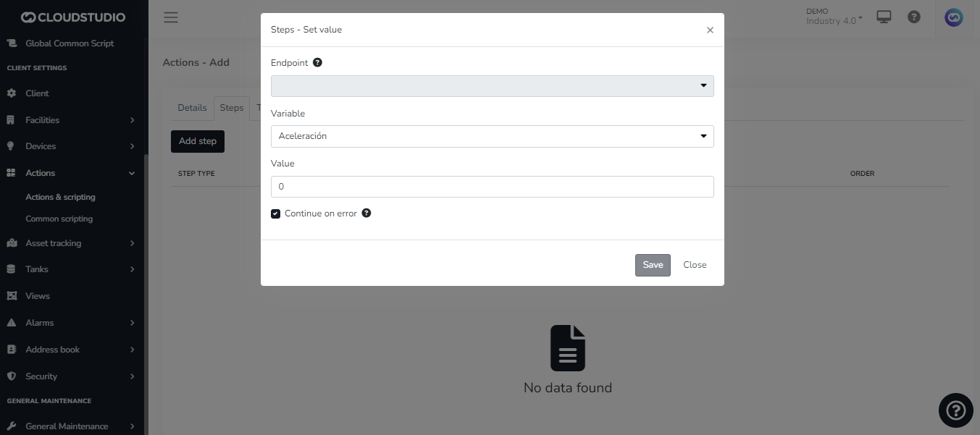
Task: Open the Tanks section icon
Action: coord(12,269)
